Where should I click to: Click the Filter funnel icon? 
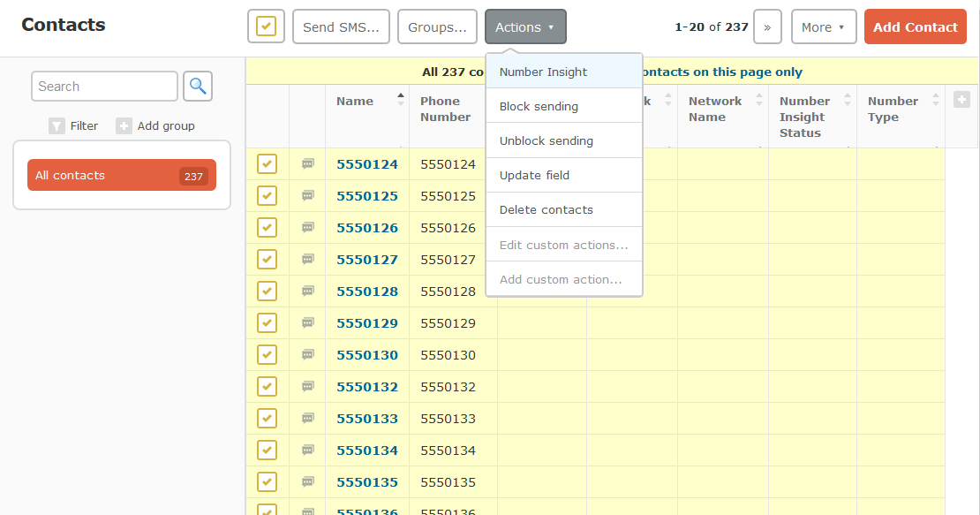click(57, 126)
